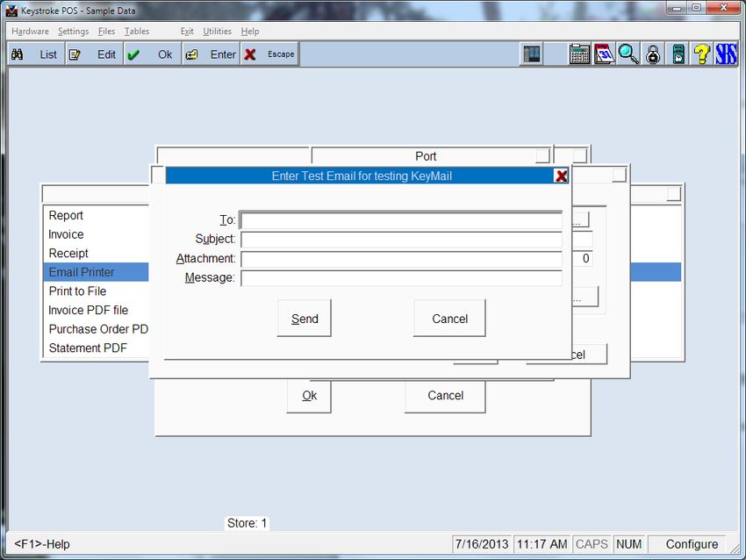Image resolution: width=746 pixels, height=560 pixels.
Task: Click the binoculars List toolbar icon
Action: click(x=18, y=54)
